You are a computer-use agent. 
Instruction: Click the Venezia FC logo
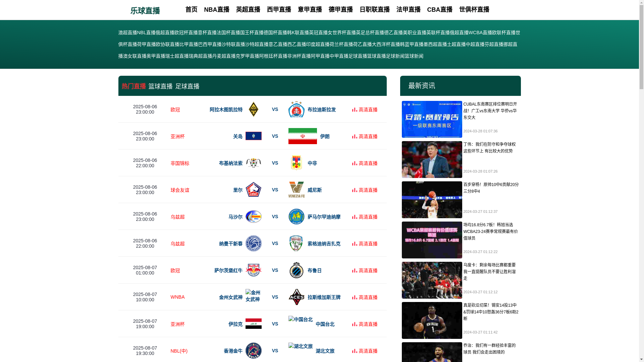tap(297, 190)
